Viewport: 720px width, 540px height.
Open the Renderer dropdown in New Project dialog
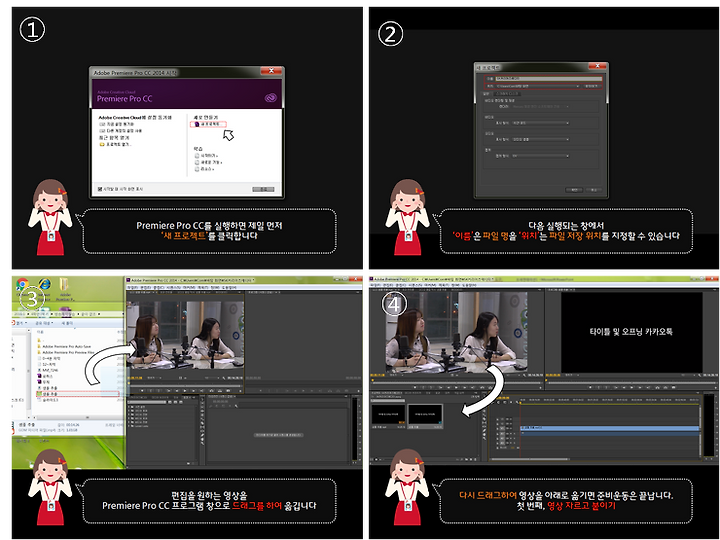tap(540, 106)
